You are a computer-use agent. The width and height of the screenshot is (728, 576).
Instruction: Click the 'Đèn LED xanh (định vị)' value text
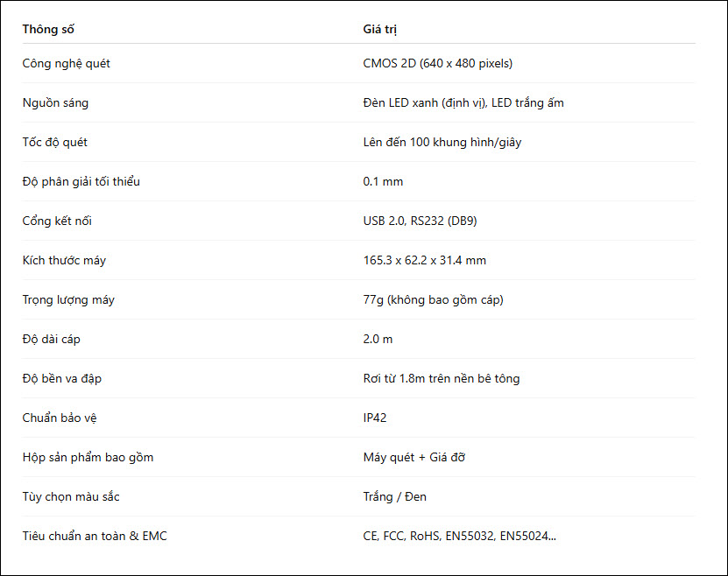point(425,103)
